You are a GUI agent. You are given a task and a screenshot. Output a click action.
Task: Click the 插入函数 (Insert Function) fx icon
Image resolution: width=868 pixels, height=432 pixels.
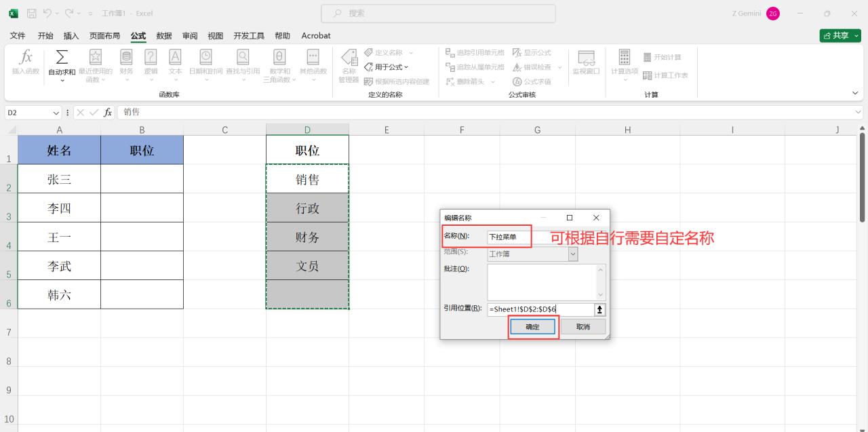point(26,58)
